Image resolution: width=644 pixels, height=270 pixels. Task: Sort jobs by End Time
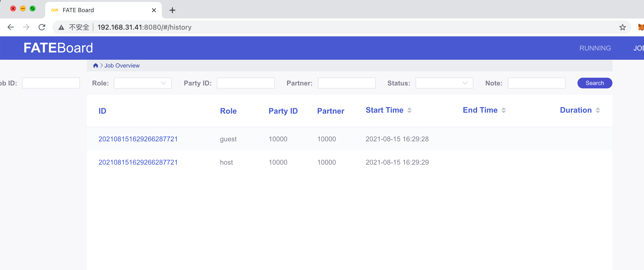(503, 110)
